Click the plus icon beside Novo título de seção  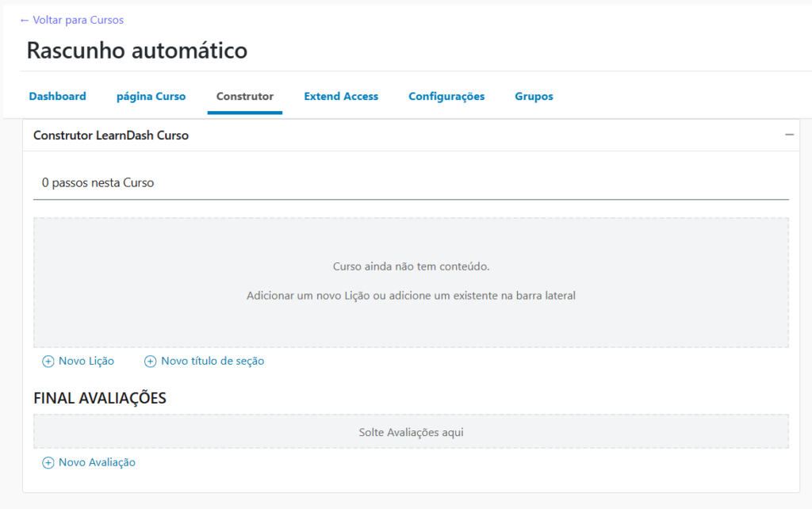[150, 362]
